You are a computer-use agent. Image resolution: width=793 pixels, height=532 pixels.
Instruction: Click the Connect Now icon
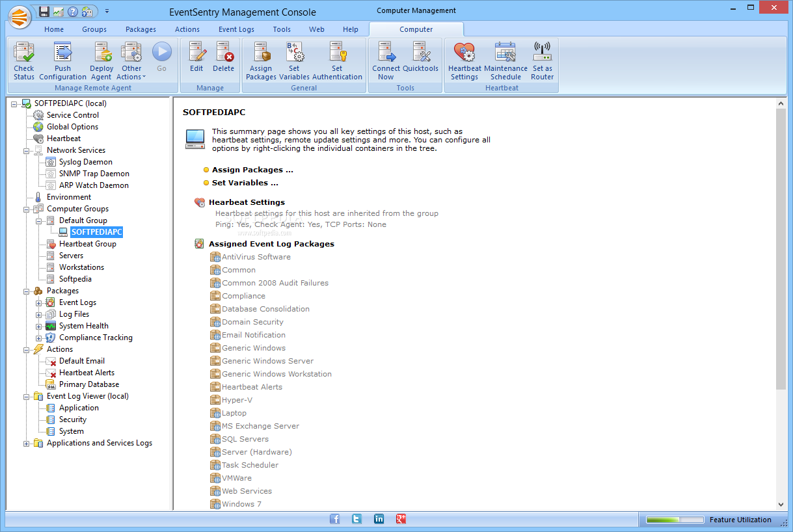click(x=386, y=61)
